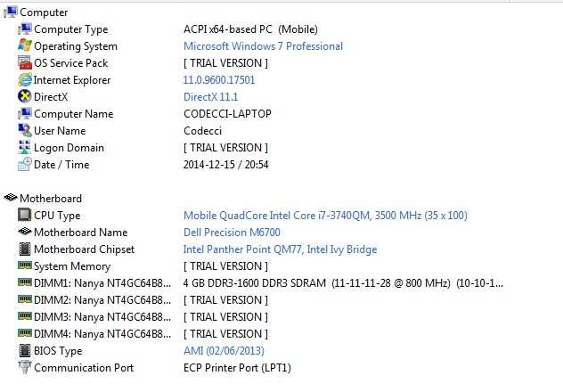Click the Motherboard Chipset icon
Screen dimensions: 563x392
tap(25, 249)
